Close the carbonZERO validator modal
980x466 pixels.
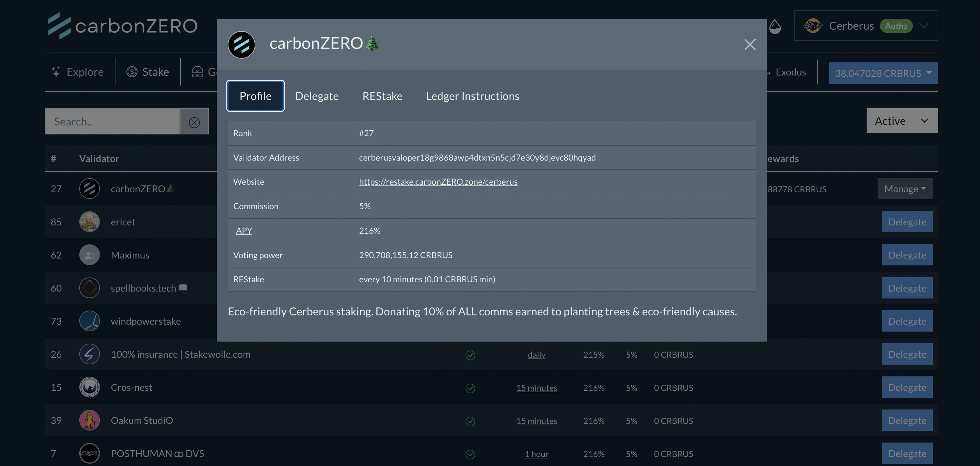coord(750,44)
